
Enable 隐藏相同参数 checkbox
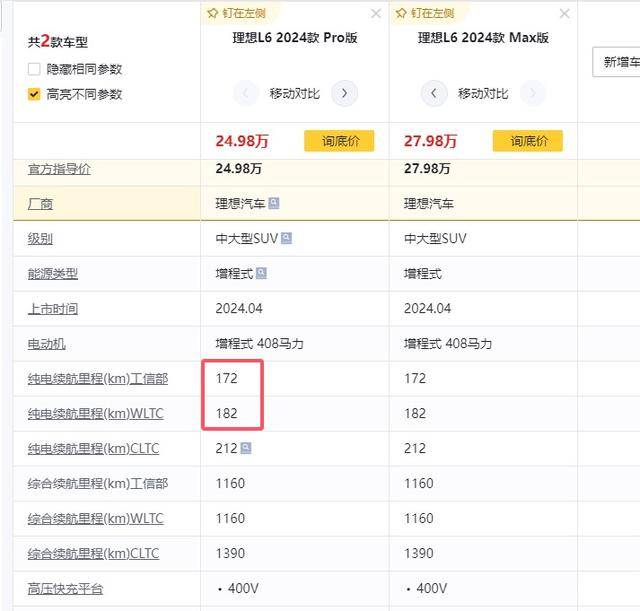pyautogui.click(x=34, y=69)
